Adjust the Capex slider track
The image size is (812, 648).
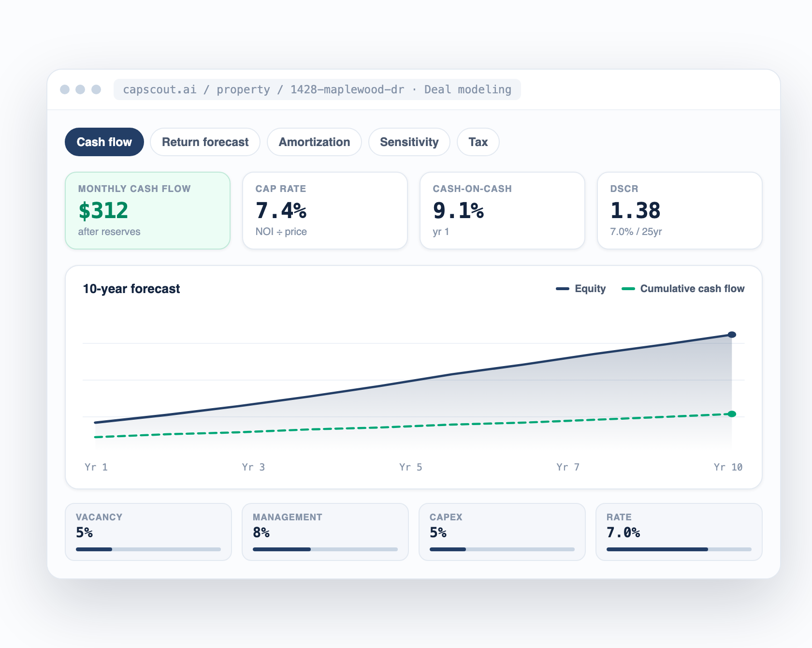pyautogui.click(x=502, y=549)
